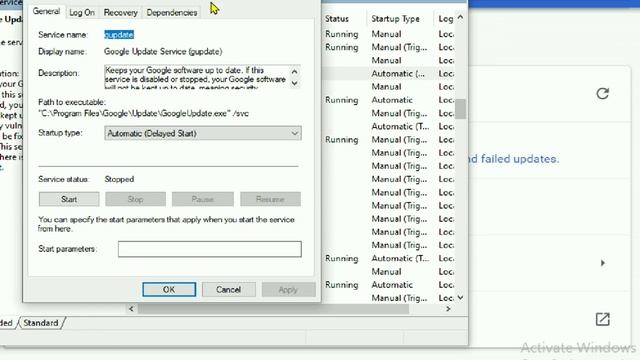Click the refresh icon in background window
Image resolution: width=640 pixels, height=360 pixels.
(602, 93)
